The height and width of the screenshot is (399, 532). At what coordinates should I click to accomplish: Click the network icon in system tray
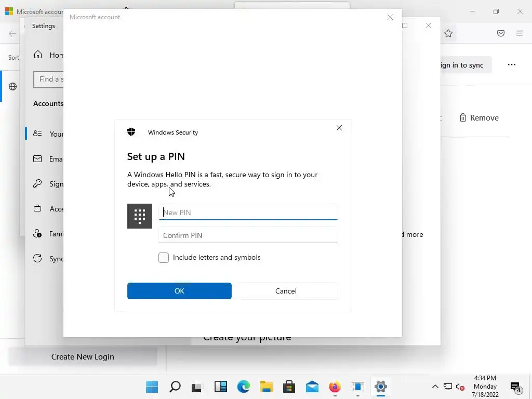(x=447, y=387)
